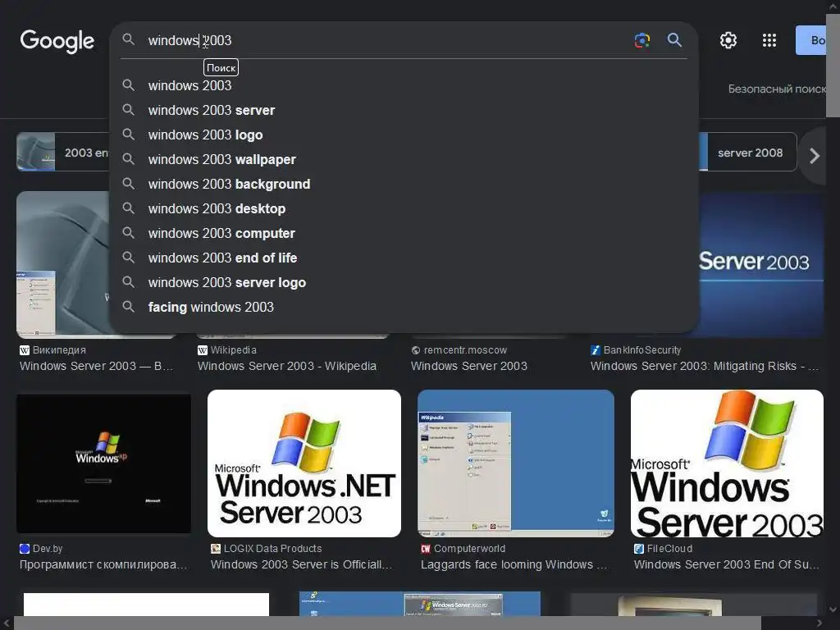Click magnifier icon beside 'facing windows 2003' suggestion
The image size is (840, 630).
click(129, 307)
